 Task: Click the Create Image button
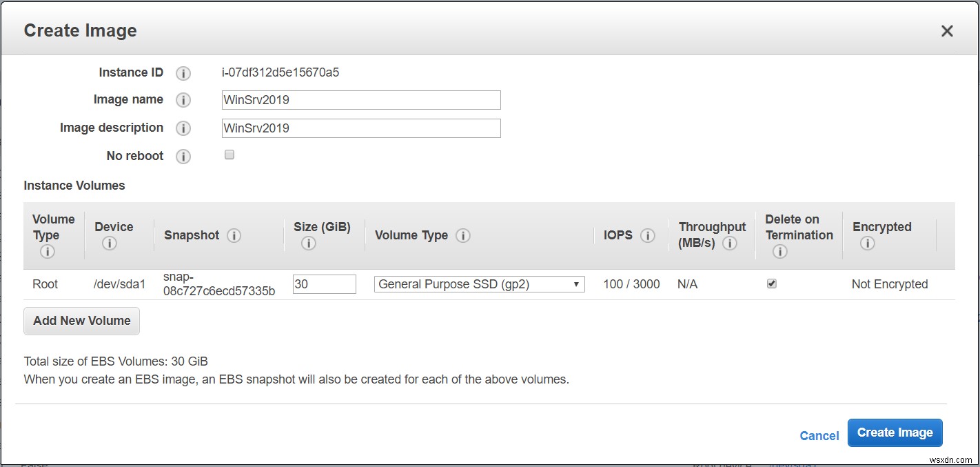(x=895, y=433)
